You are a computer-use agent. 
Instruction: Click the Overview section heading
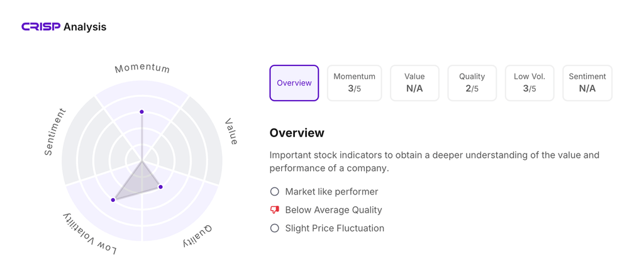pyautogui.click(x=297, y=133)
